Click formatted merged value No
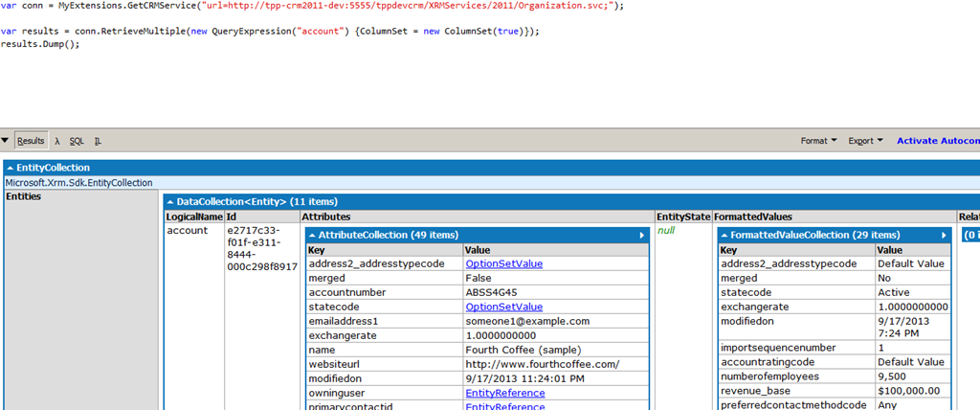Viewport: 980px width, 410px height. 884,278
